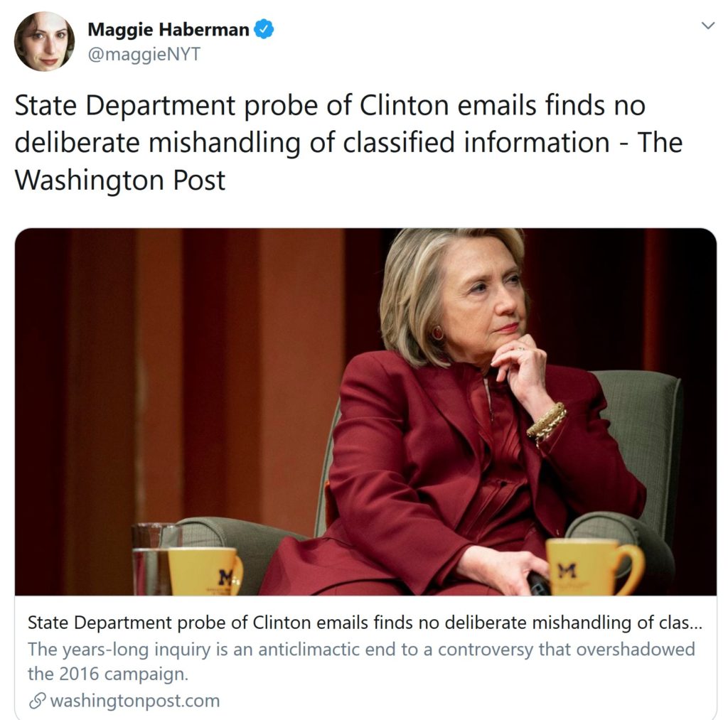Click 'the 2016 campaign.' description text
Image resolution: width=728 pixels, height=720 pixels.
pos(108,674)
